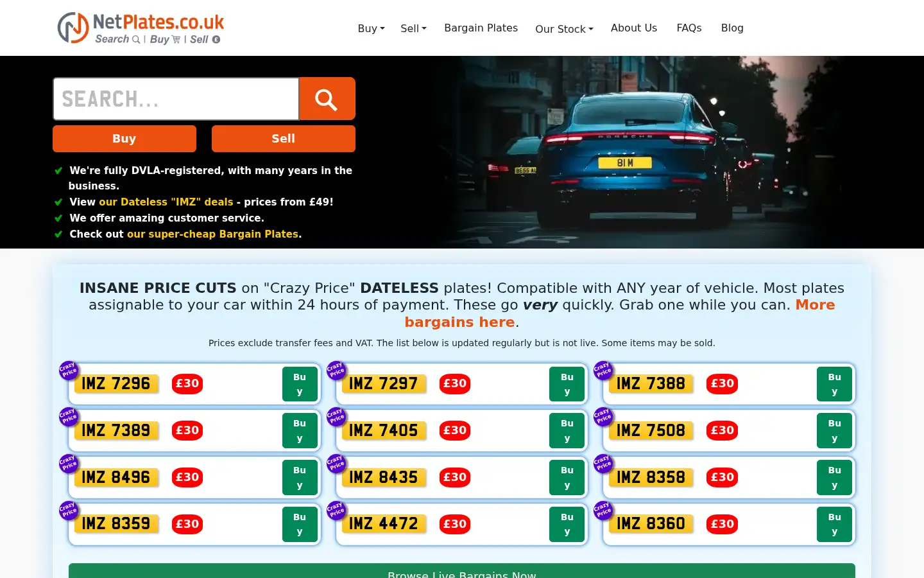Click the orange Buy button under search
Image resolution: width=924 pixels, height=578 pixels.
click(x=124, y=139)
